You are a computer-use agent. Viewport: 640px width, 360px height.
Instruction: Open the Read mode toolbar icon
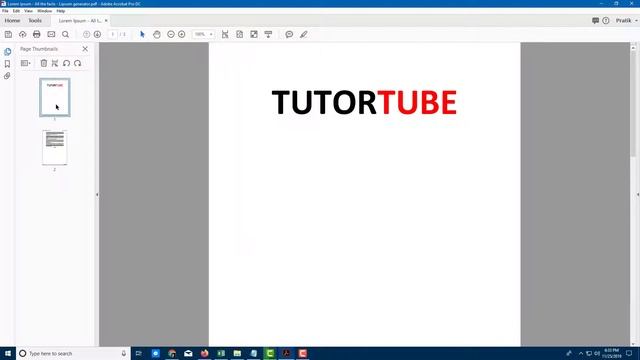(x=268, y=34)
